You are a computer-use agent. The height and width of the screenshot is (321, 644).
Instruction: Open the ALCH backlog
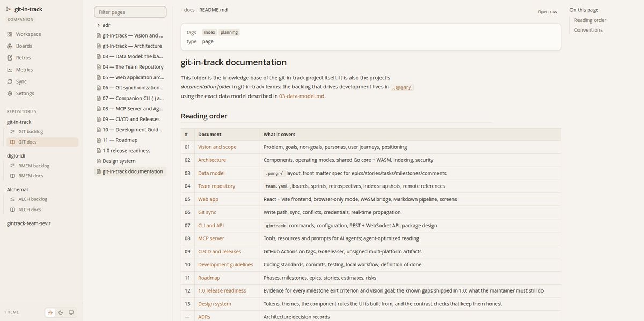(42, 199)
